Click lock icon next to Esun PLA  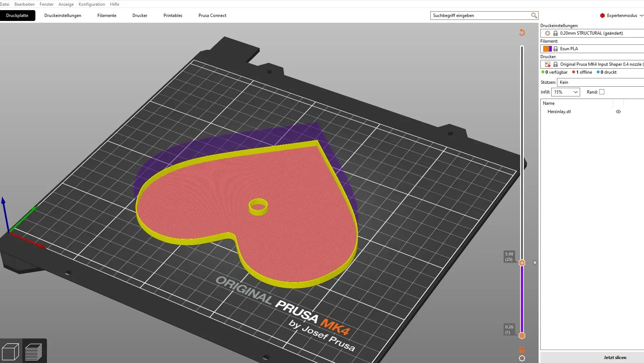(556, 49)
